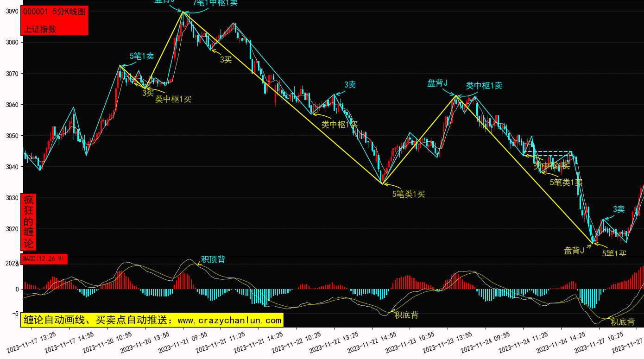Select the '2023-11-17 14:55' time axis label
This screenshot has width=644, height=359.
69,342
